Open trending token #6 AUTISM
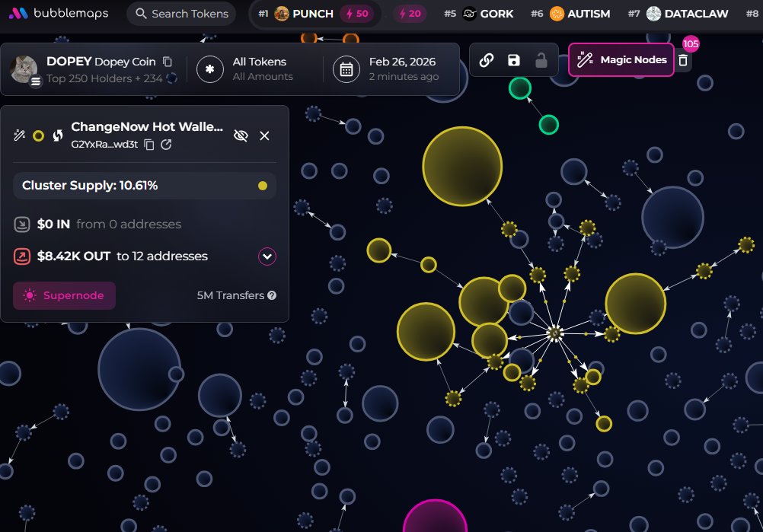763x532 pixels. click(x=570, y=14)
